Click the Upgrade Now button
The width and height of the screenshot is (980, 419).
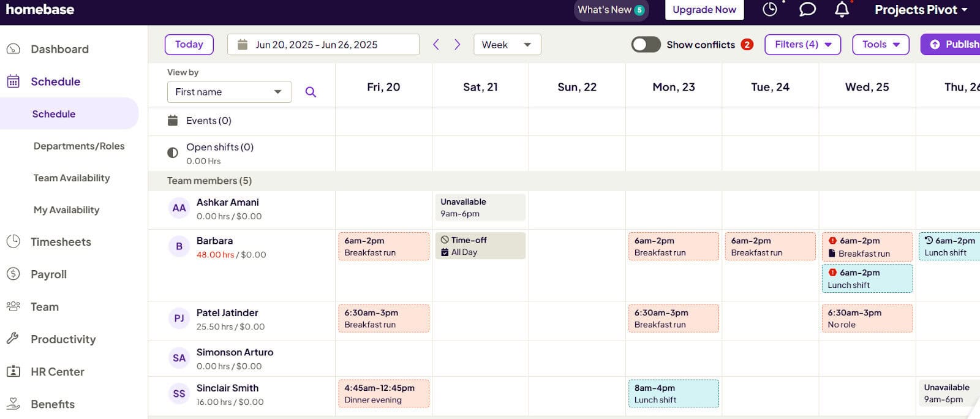pos(704,9)
